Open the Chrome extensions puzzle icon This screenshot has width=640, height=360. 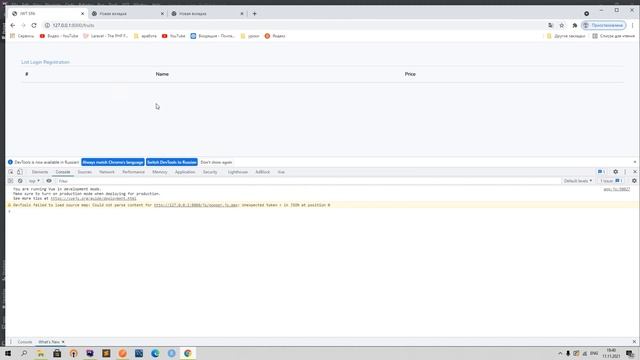[x=575, y=25]
